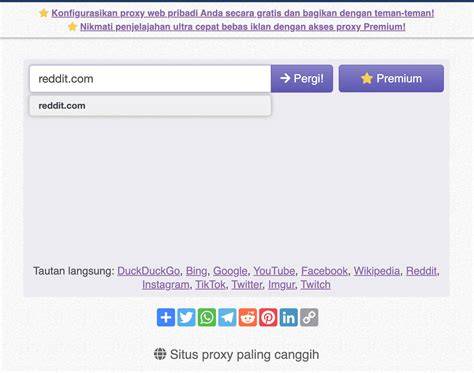This screenshot has height=373, width=474.
Task: Share via the Reddit alien icon
Action: pos(248,317)
